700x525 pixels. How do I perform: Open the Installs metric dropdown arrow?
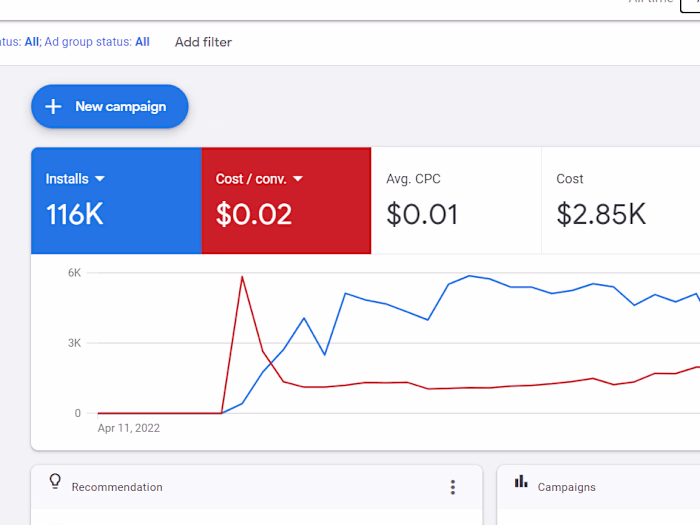point(100,180)
